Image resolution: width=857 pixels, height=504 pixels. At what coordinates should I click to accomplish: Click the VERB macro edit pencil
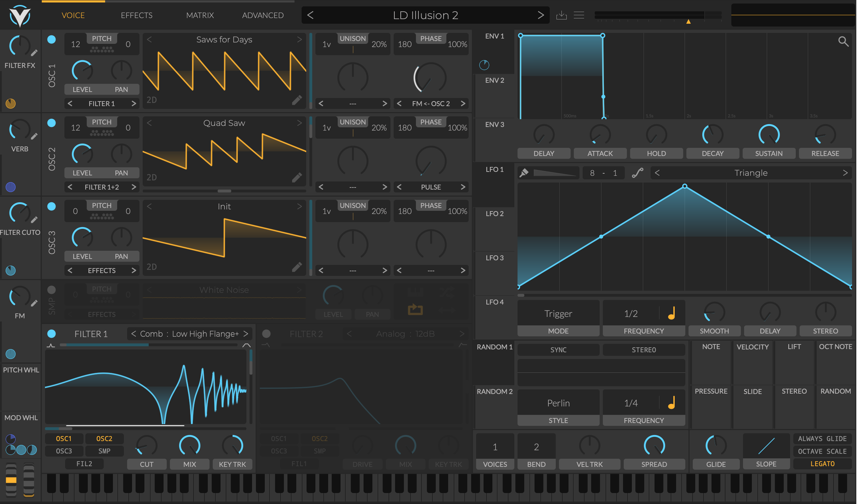[x=34, y=137]
